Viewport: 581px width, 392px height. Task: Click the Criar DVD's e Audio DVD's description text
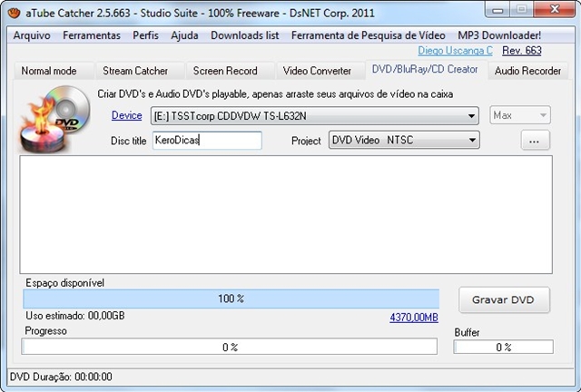pyautogui.click(x=275, y=94)
